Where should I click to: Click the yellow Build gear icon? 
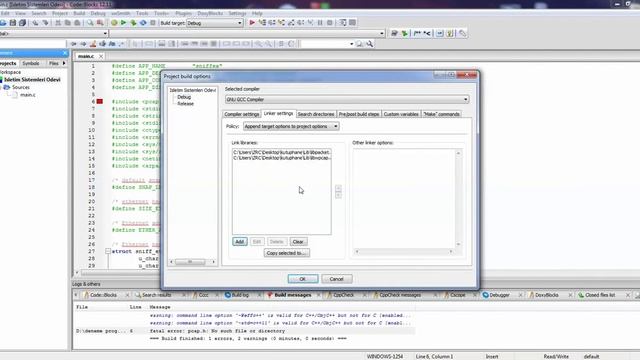[114, 23]
